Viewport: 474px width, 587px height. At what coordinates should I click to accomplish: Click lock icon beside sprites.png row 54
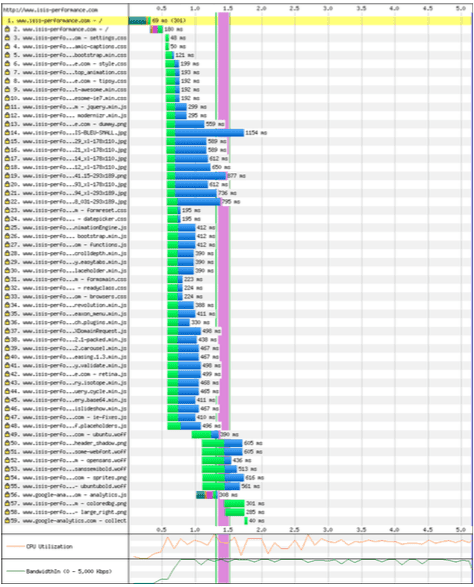(x=7, y=478)
